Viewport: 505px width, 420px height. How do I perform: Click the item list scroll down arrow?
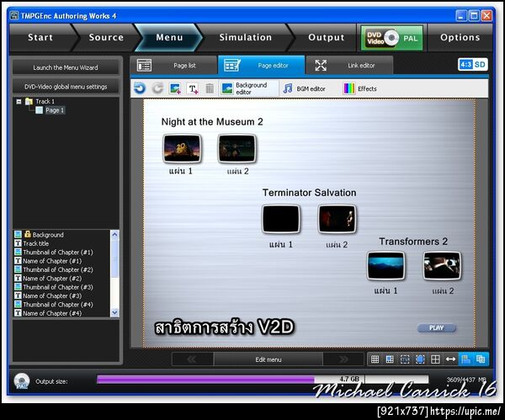tap(114, 312)
